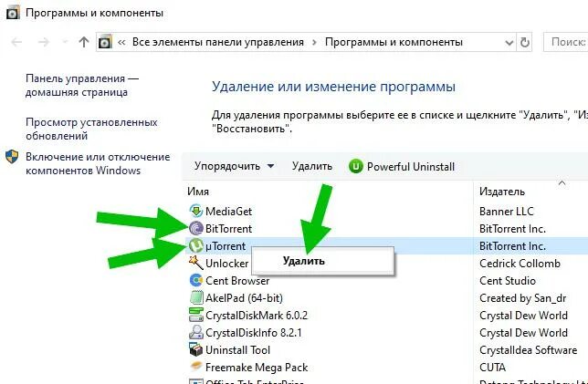Click the µTorrent program icon
The image size is (588, 384).
196,245
